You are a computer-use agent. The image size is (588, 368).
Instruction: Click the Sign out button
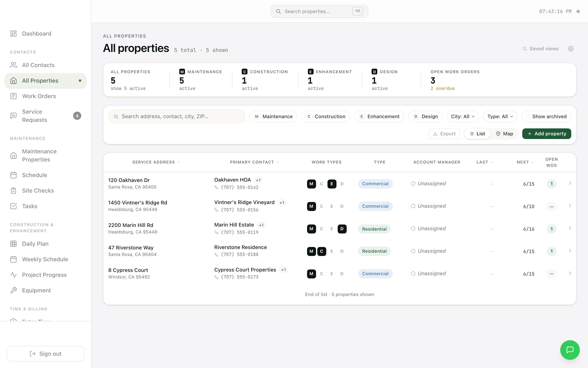(x=46, y=354)
